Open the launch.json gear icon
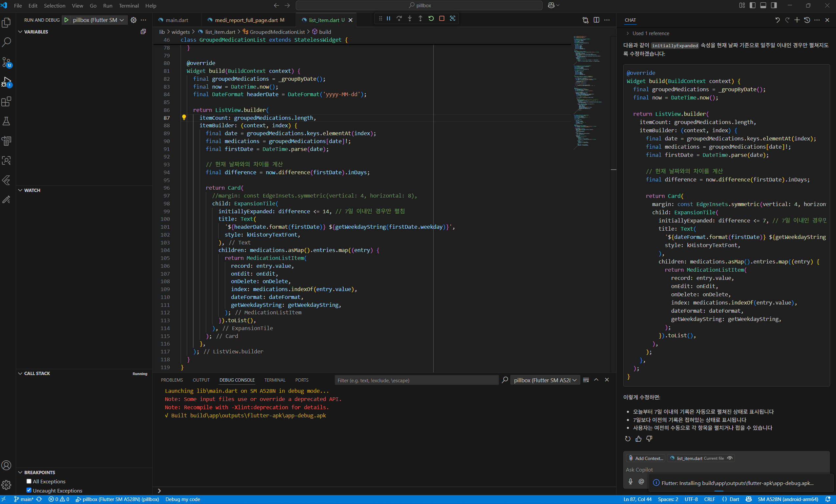 click(x=133, y=20)
